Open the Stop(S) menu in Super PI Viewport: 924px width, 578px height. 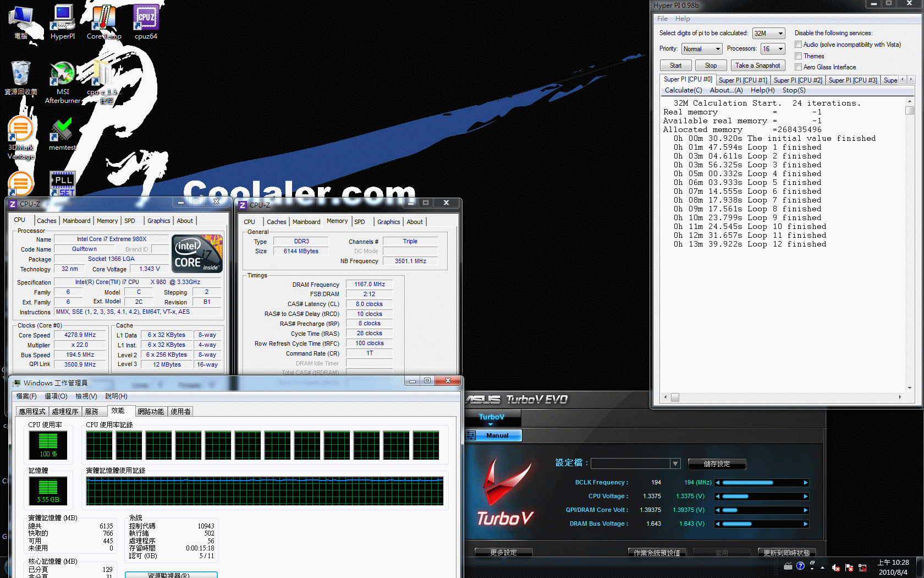point(794,90)
